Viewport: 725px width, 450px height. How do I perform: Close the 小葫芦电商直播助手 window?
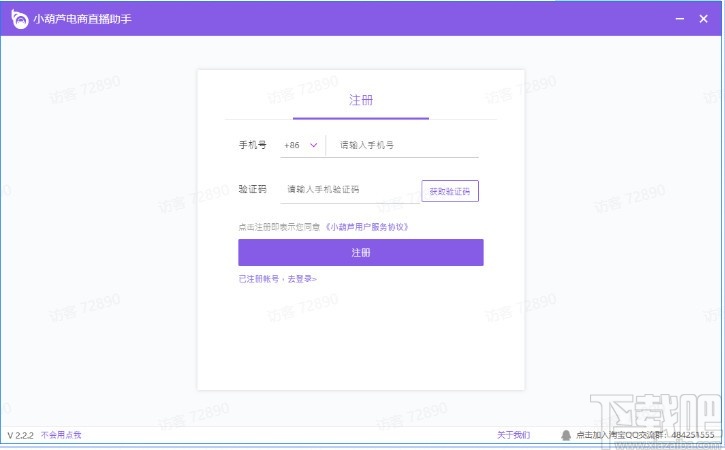(703, 19)
